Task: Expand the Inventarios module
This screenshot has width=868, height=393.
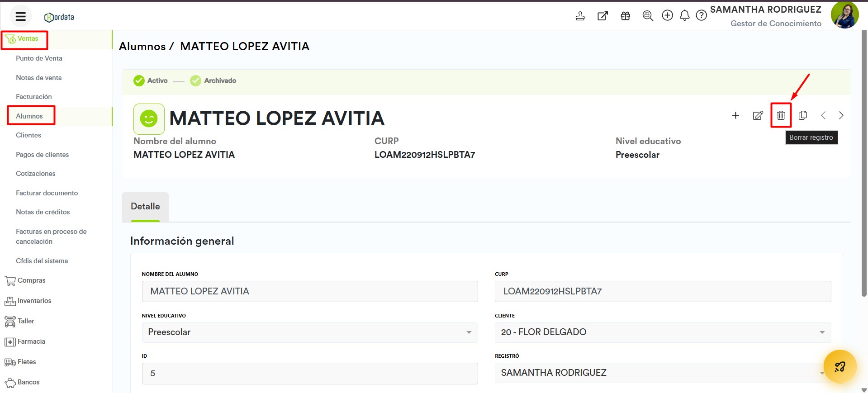Action: pos(28,301)
